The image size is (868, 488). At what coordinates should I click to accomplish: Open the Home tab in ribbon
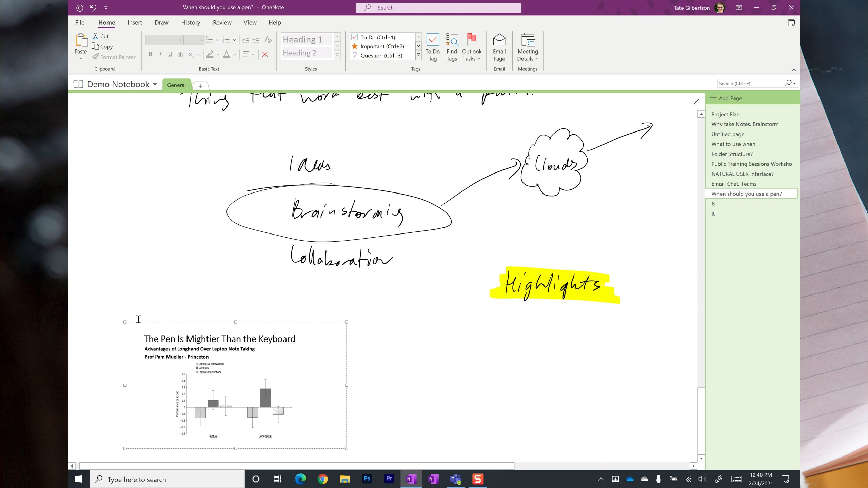click(107, 23)
